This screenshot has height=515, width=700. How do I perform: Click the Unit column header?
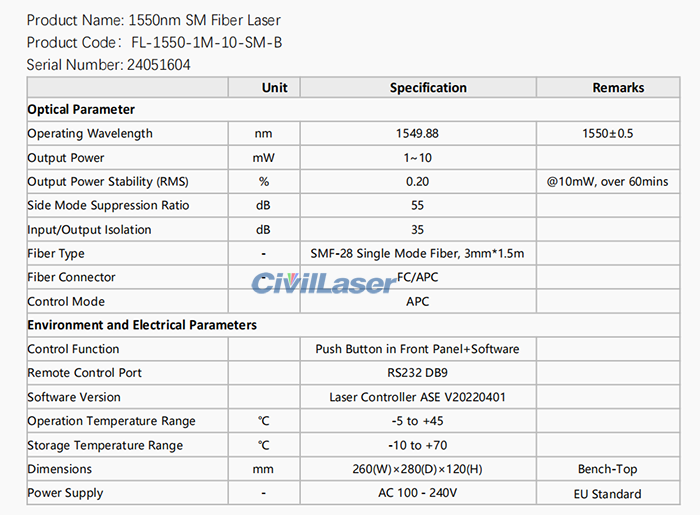pyautogui.click(x=275, y=87)
